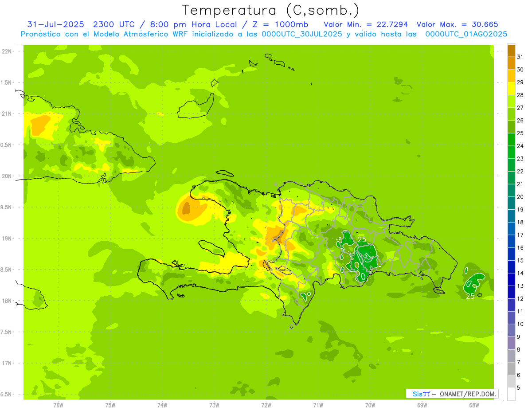Click the "18N" latitude label
The width and height of the screenshot is (532, 411).
7,301
